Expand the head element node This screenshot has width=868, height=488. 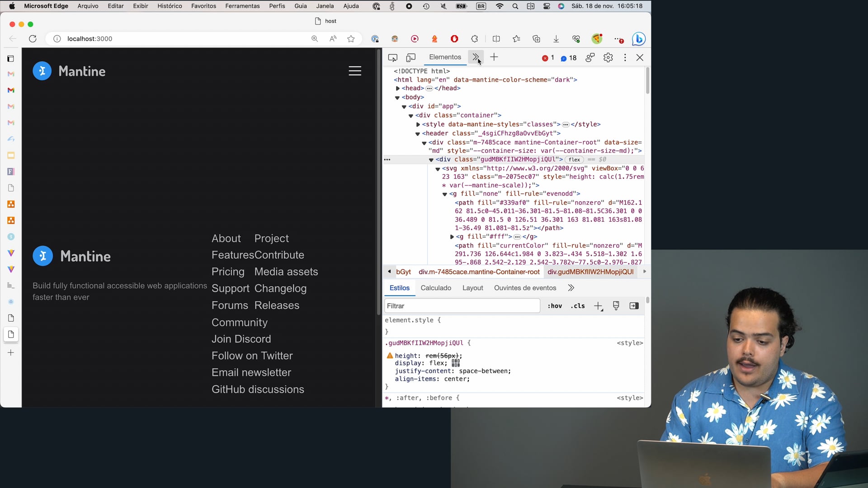click(398, 89)
